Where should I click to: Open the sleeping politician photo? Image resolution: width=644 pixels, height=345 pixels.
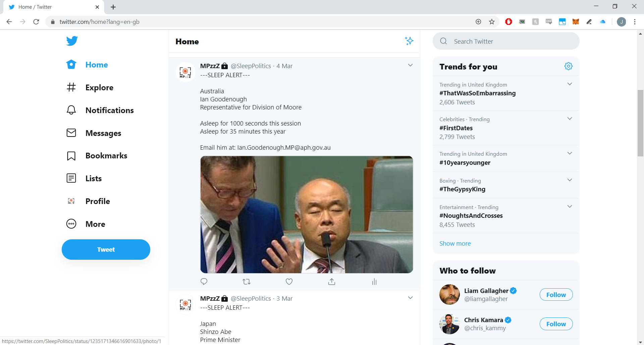tap(307, 214)
